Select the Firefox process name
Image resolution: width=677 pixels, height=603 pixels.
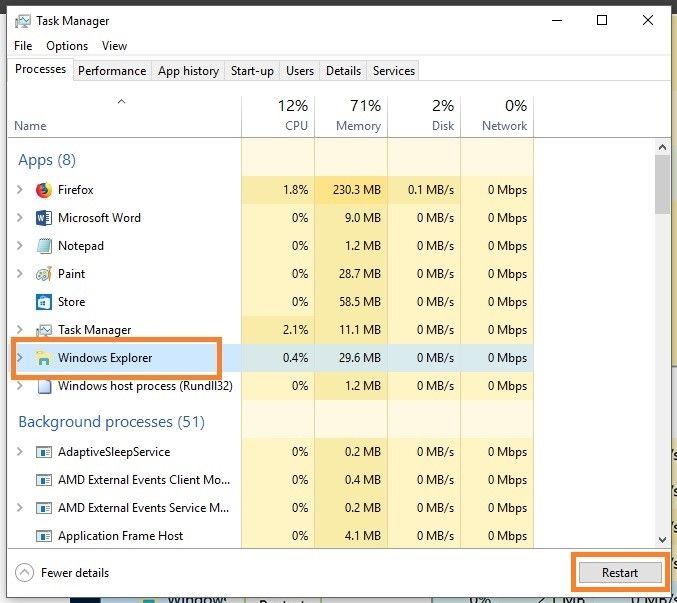76,189
